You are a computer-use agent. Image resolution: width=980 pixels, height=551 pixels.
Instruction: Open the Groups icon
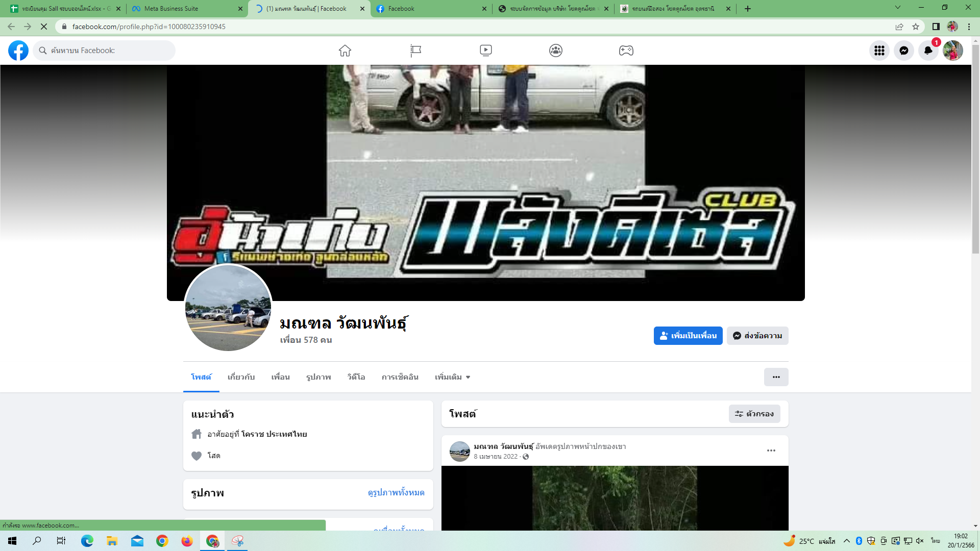coord(556,51)
